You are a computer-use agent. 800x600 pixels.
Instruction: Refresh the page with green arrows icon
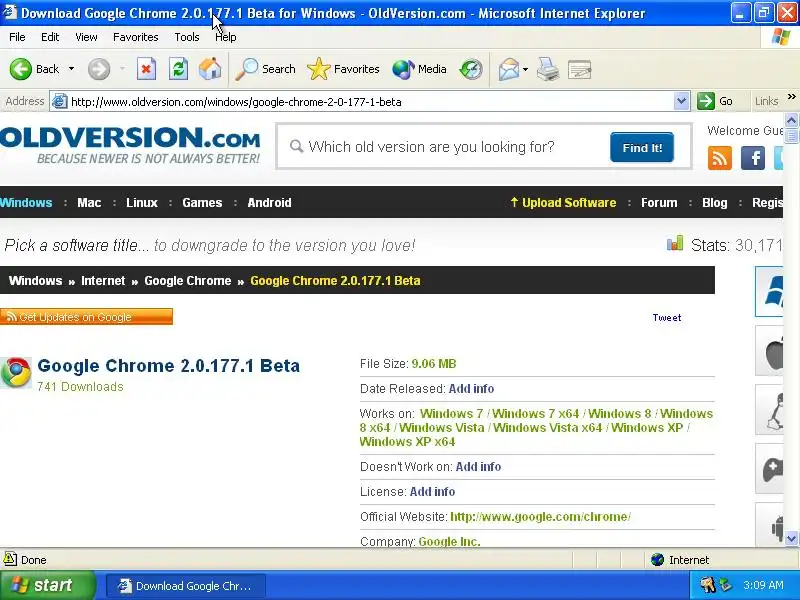pos(178,69)
